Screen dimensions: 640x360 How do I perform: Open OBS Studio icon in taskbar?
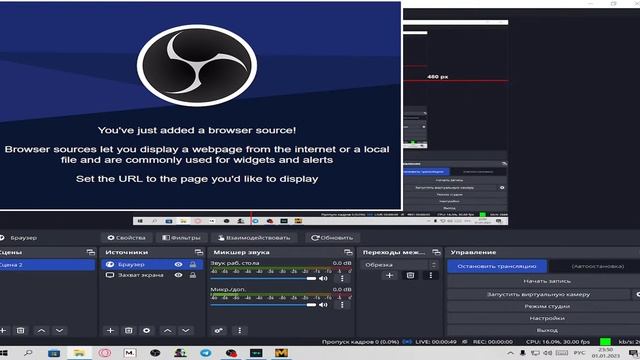click(155, 353)
